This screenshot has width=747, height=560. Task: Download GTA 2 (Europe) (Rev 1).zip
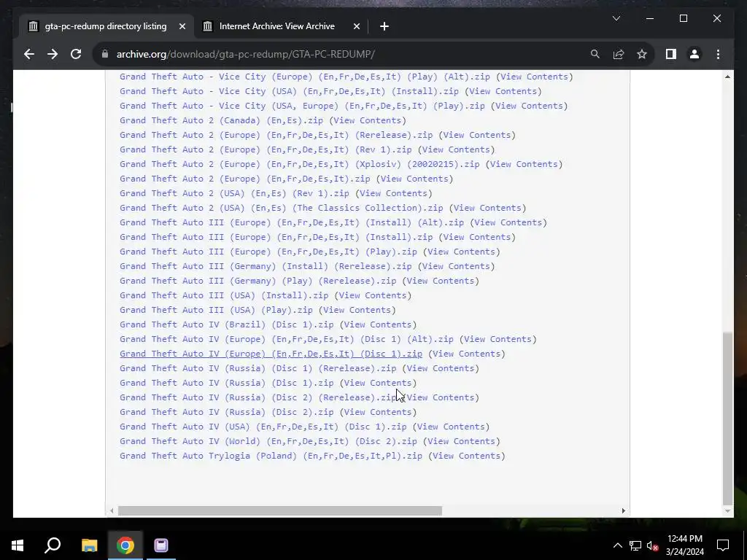(x=266, y=149)
